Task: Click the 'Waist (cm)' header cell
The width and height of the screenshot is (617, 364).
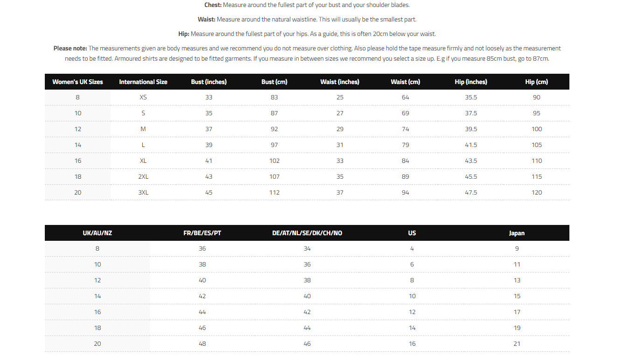Action: point(405,82)
